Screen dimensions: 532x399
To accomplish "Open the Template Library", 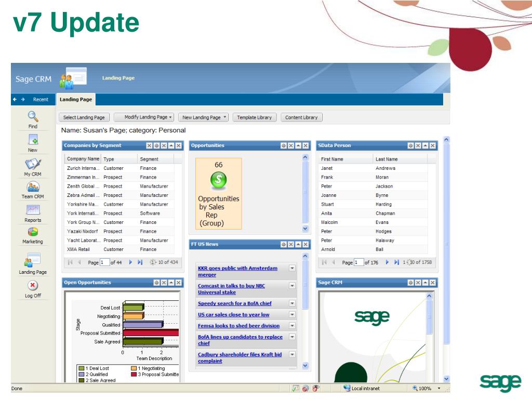I will tap(255, 117).
